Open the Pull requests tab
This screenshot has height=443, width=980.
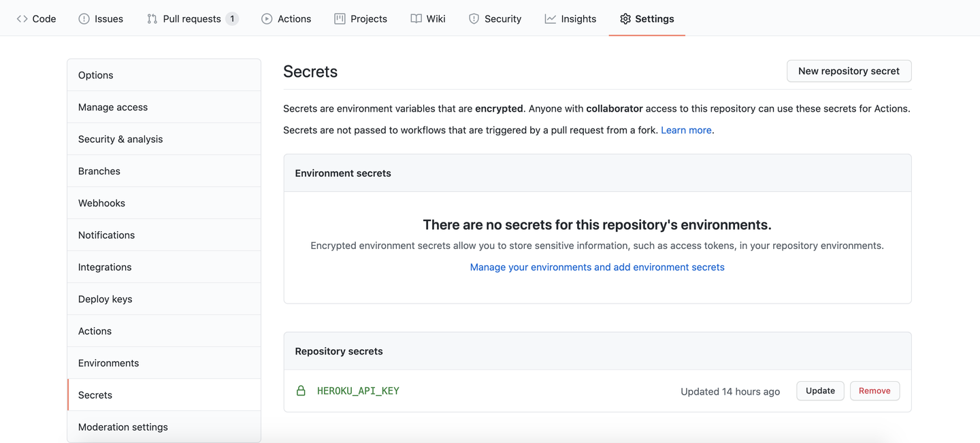click(192, 19)
